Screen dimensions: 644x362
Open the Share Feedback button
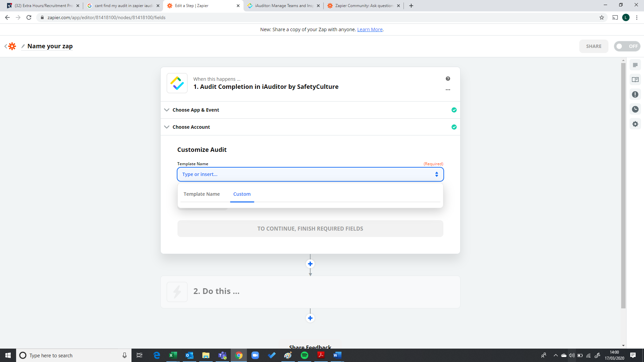pyautogui.click(x=310, y=345)
